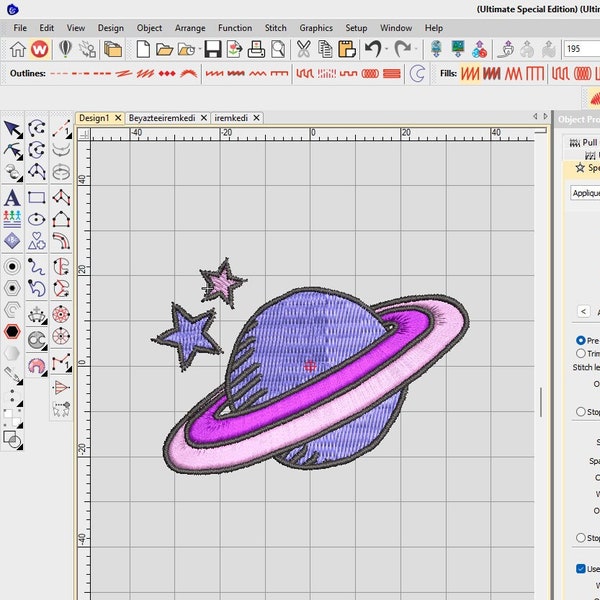Click the red-blue thread spools icon
600x600 pixels.
(x=479, y=49)
